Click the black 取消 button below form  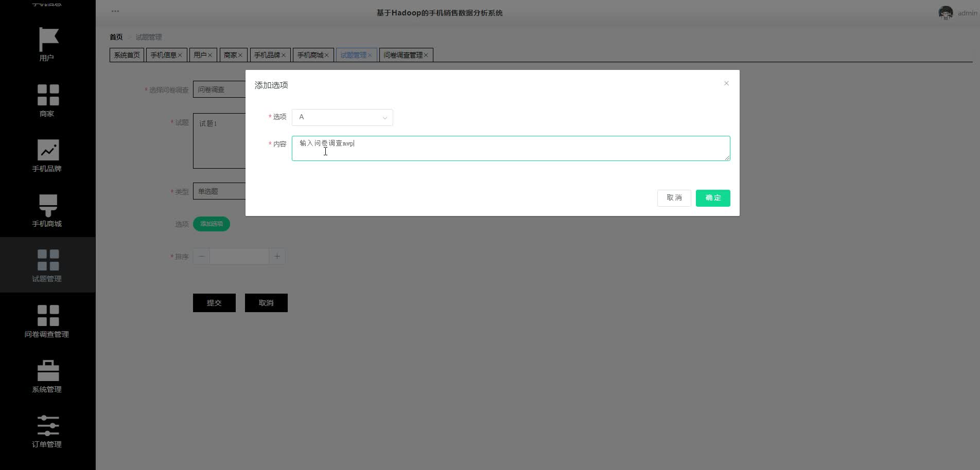[x=266, y=303]
